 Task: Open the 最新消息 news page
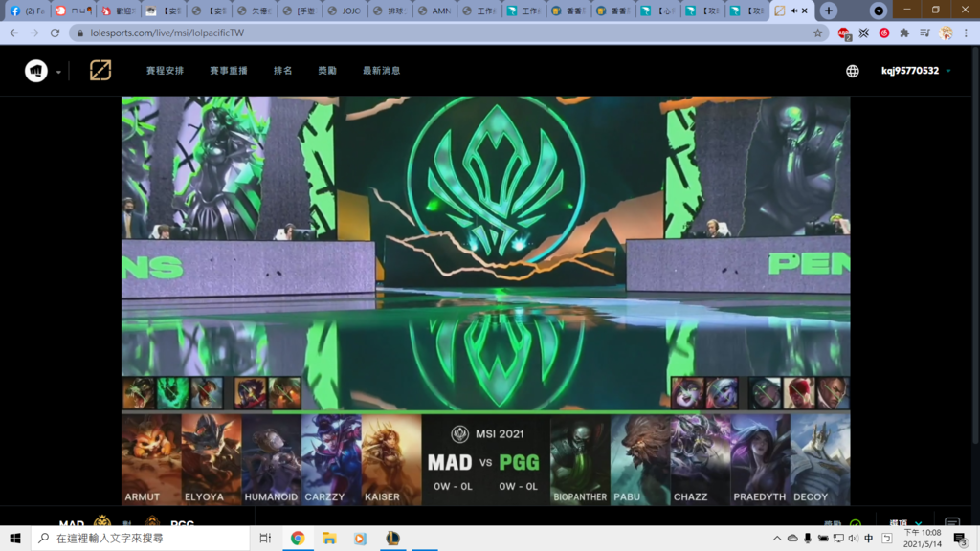[x=381, y=71]
